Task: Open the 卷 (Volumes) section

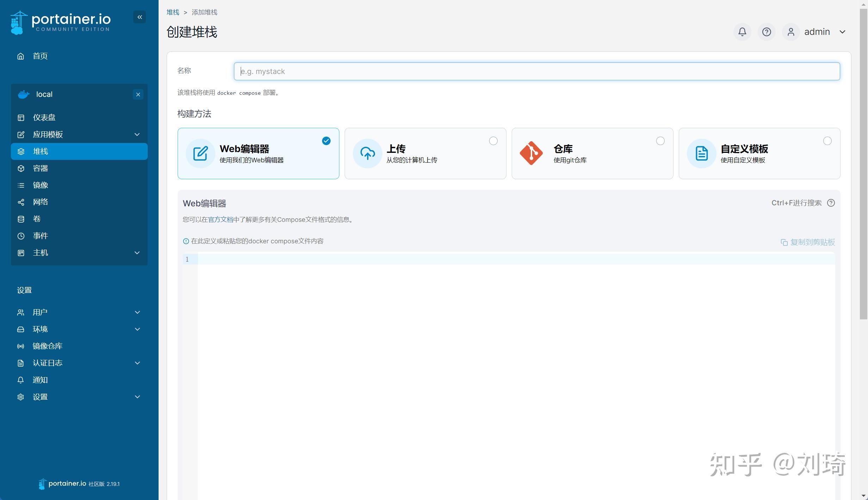Action: pos(37,219)
